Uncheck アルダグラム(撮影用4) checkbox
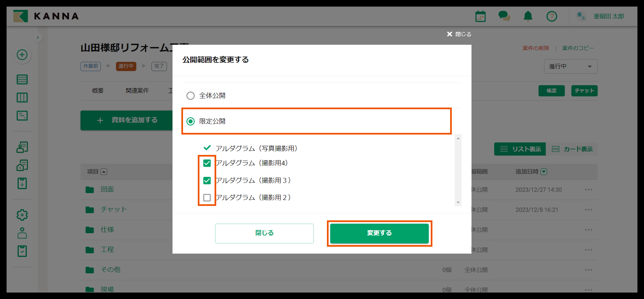 (x=207, y=163)
